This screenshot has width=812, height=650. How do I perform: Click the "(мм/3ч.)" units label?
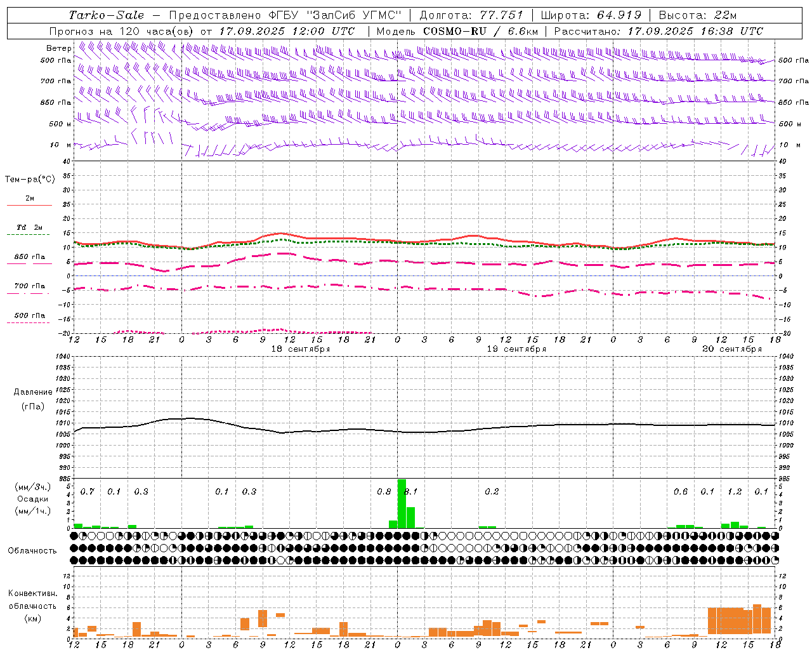(32, 487)
